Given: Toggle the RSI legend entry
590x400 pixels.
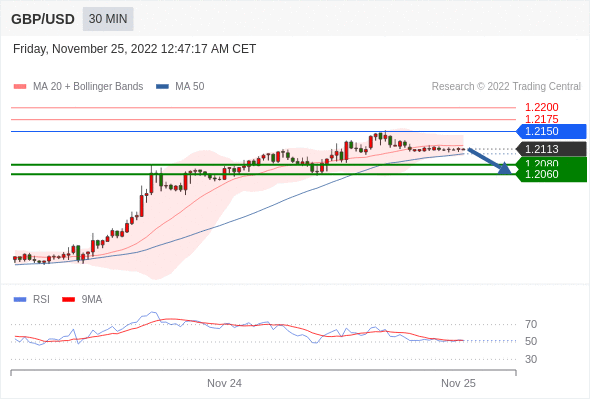Looking at the screenshot, I should coord(31,300).
